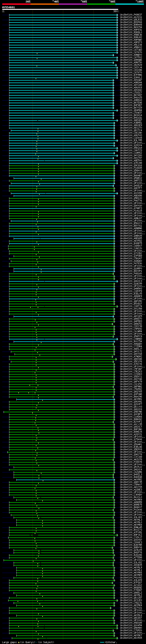This screenshot has width=146, height=644.
Task: Open hit UniRef100_A1Z1S1
Action: coord(131,17)
